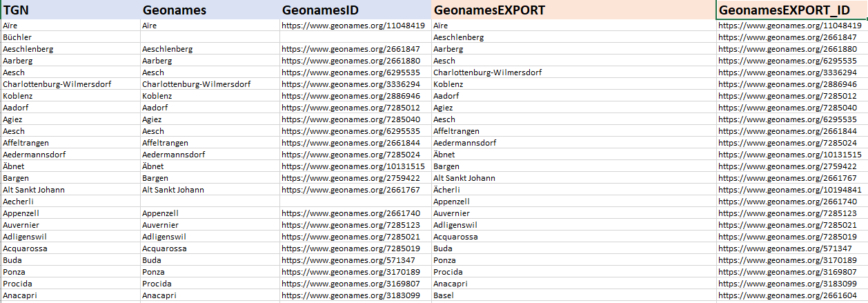The height and width of the screenshot is (303, 868).
Task: Select the GeonamesID header cell
Action: 354,10
